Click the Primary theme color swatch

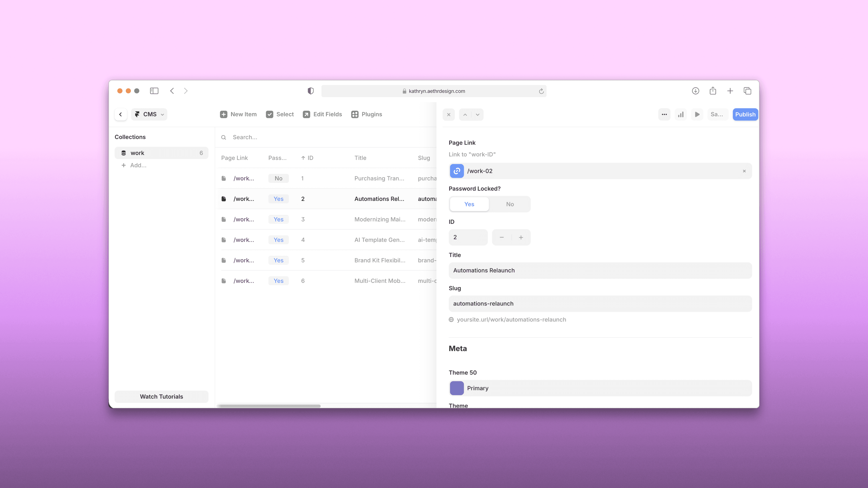(457, 388)
